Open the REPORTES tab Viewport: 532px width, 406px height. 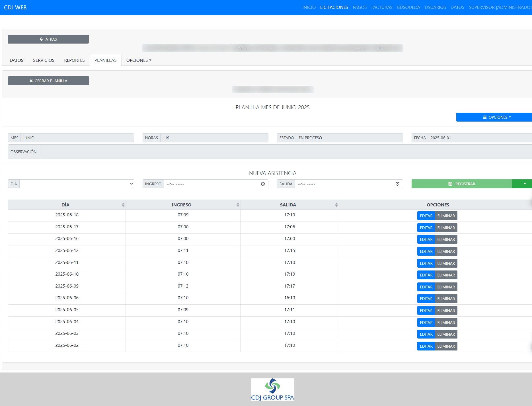point(74,60)
